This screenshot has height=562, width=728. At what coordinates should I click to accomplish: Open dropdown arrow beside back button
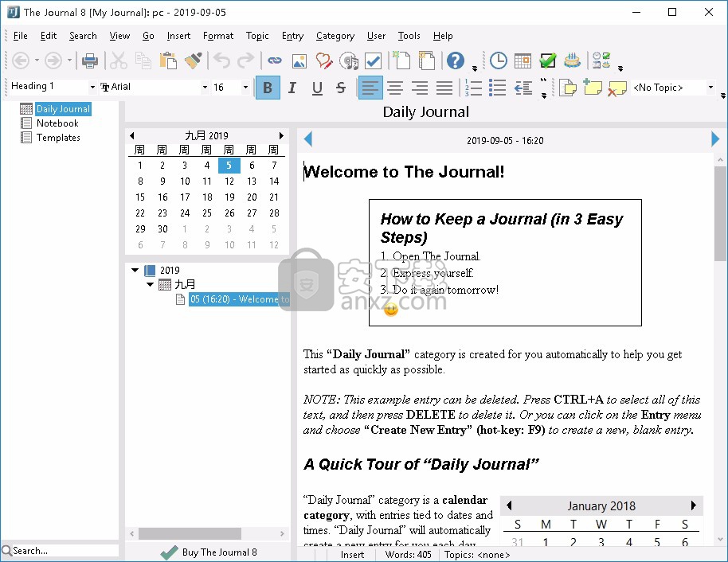coord(37,60)
